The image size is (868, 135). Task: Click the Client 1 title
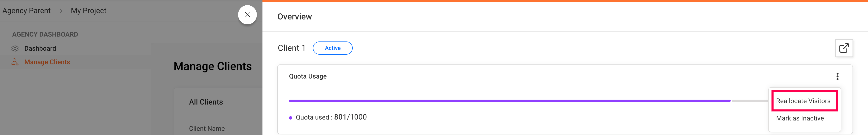pos(292,48)
